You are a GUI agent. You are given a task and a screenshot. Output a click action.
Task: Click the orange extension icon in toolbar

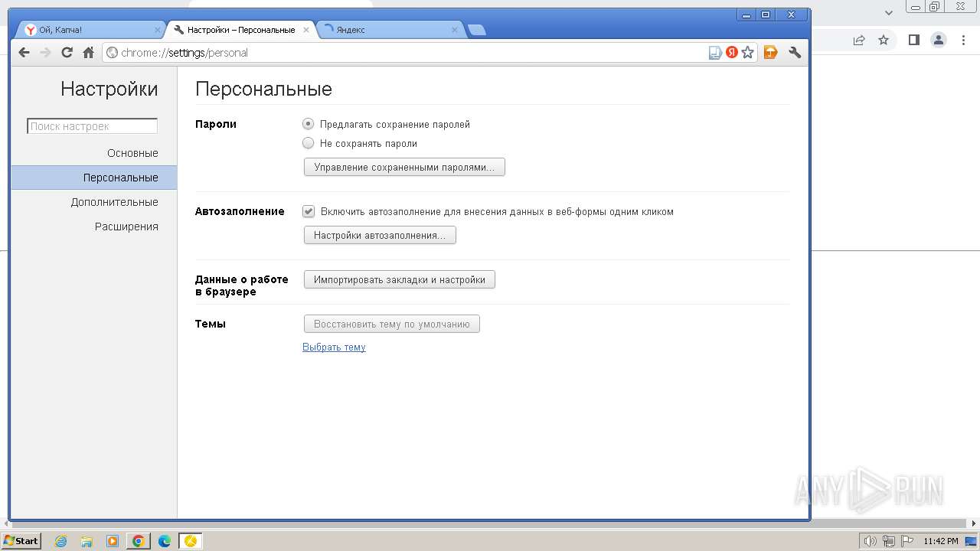pos(771,52)
